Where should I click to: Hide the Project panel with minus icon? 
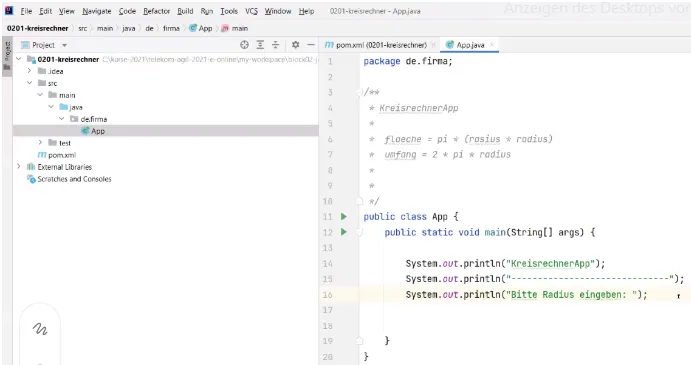point(311,45)
